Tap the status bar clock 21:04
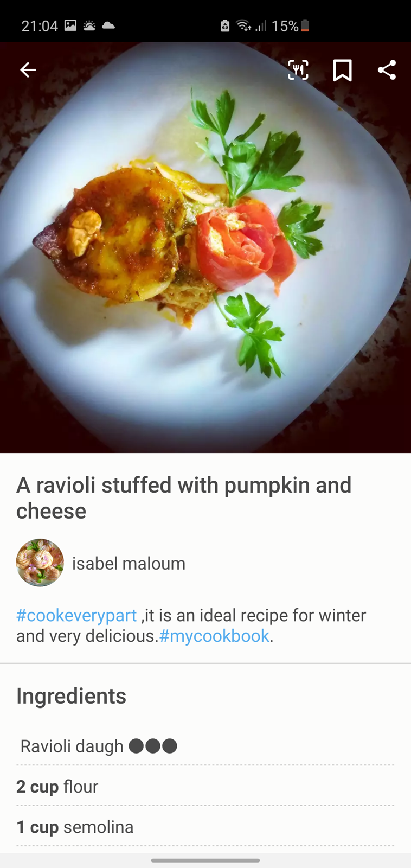The width and height of the screenshot is (411, 868). [40, 26]
